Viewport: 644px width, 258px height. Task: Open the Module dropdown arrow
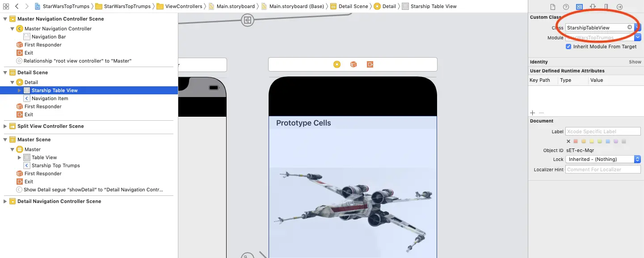(638, 38)
